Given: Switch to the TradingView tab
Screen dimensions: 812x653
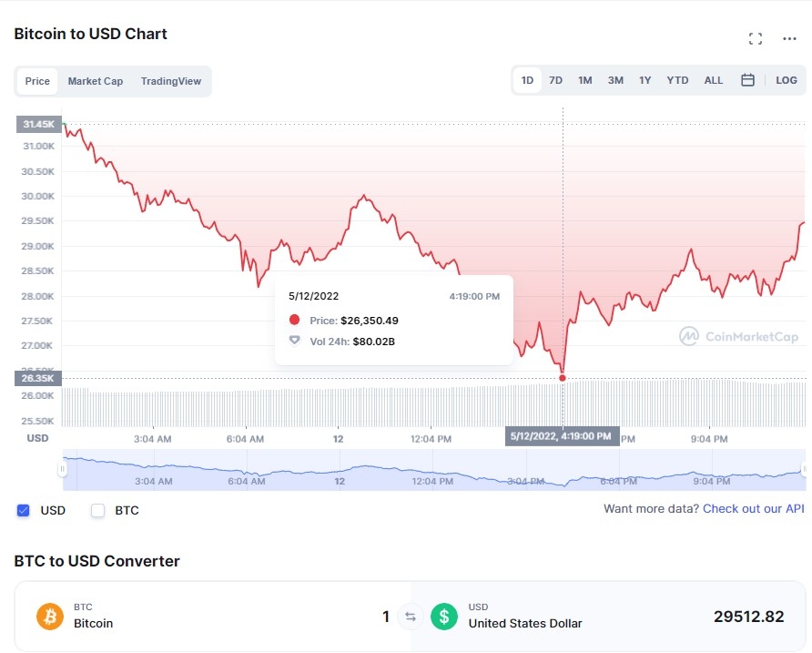Looking at the screenshot, I should pyautogui.click(x=171, y=81).
